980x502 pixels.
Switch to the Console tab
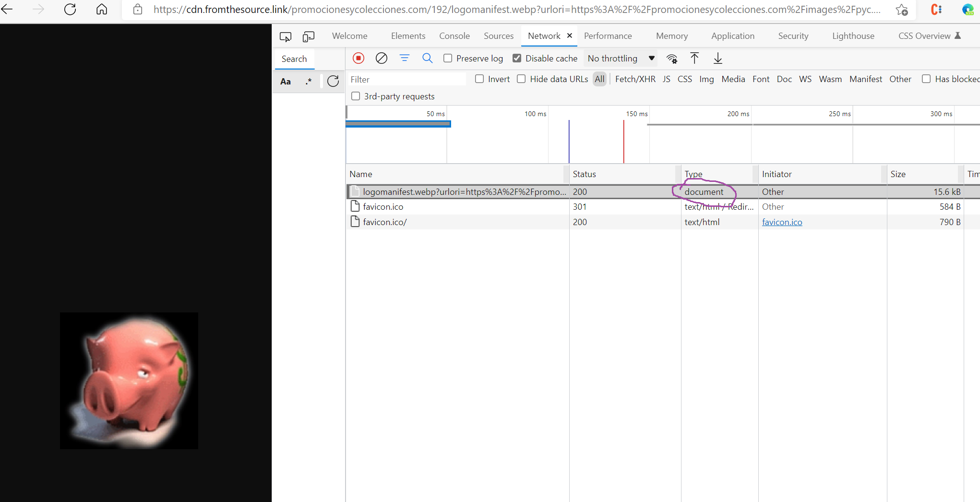coord(454,36)
